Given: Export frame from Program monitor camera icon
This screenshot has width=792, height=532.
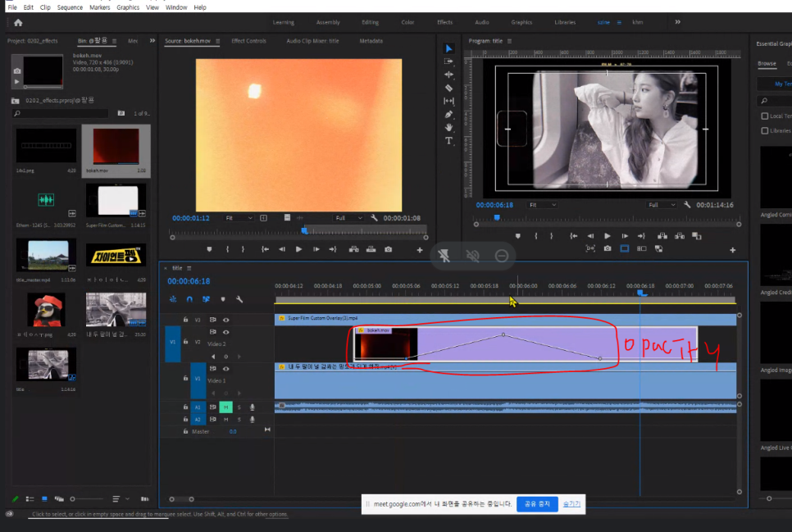Looking at the screenshot, I should pos(608,248).
